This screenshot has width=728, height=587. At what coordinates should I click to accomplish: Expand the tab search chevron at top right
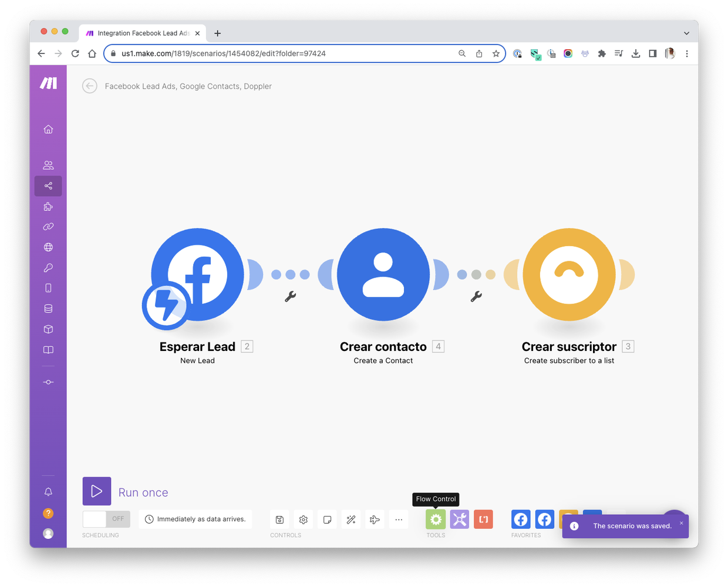coord(686,33)
